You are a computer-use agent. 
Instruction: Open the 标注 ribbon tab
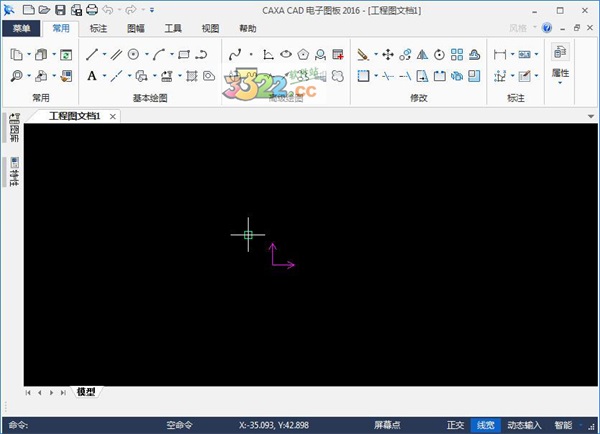pos(98,29)
